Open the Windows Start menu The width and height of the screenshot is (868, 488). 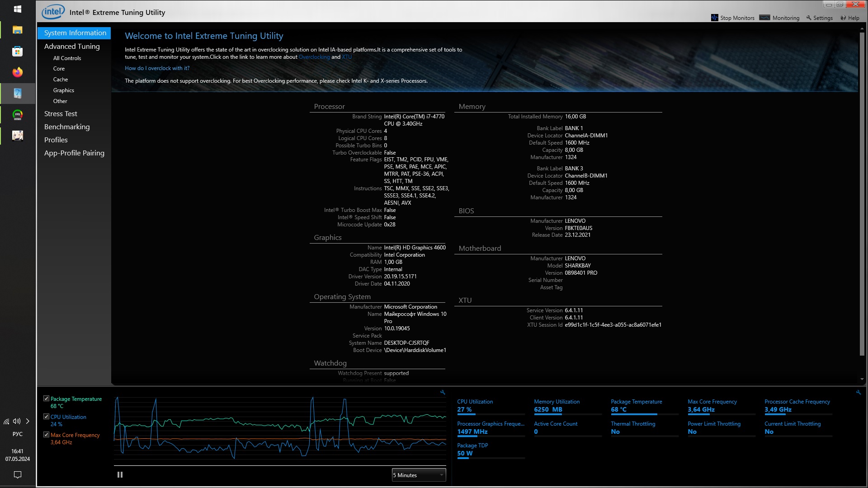pos(18,9)
